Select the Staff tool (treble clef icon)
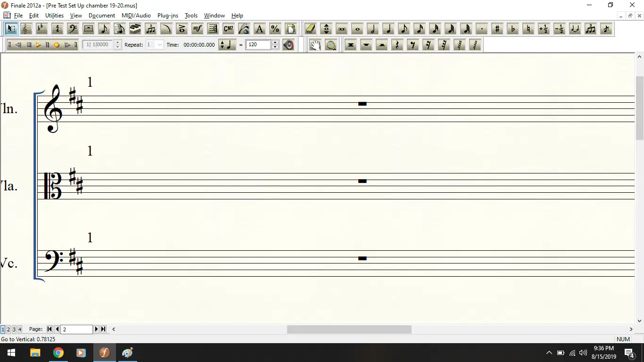Image resolution: width=644 pixels, height=362 pixels. [x=26, y=29]
